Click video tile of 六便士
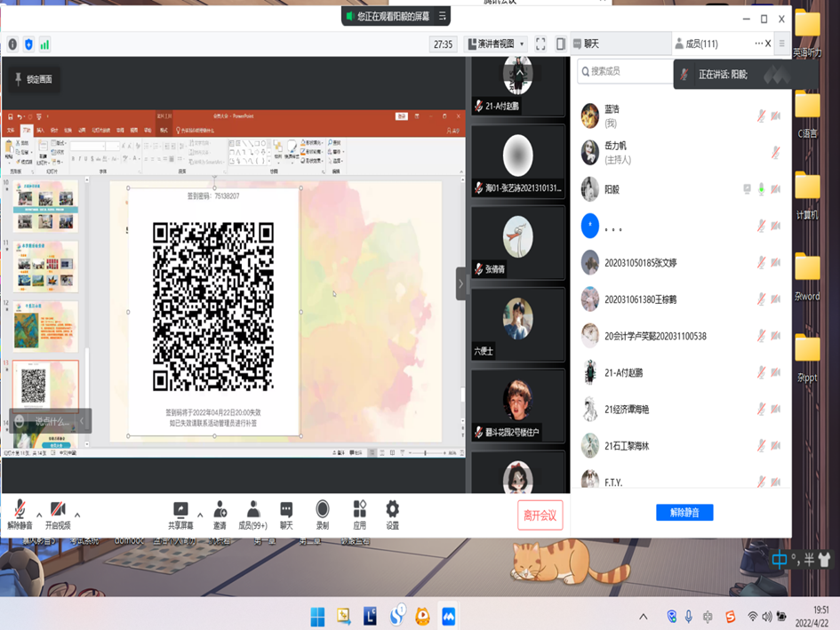840x630 pixels. (x=518, y=324)
